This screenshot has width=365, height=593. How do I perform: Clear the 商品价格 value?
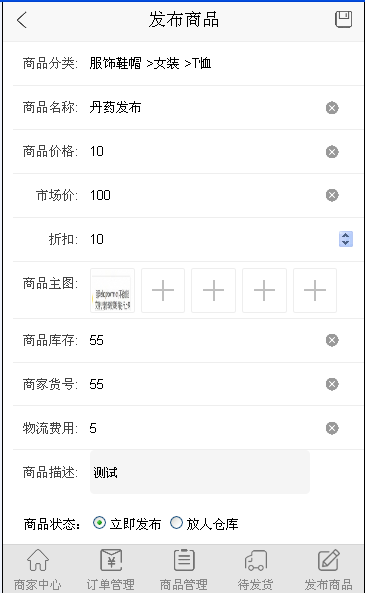point(332,152)
